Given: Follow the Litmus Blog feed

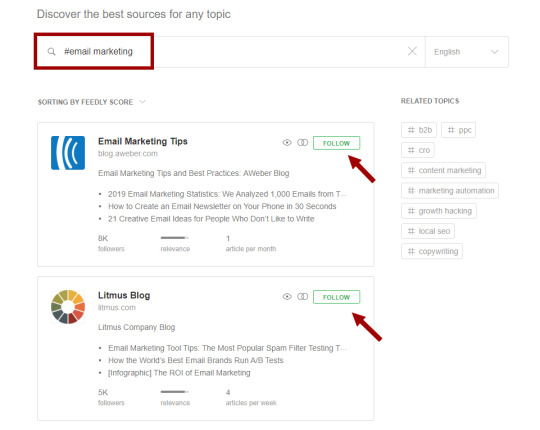Looking at the screenshot, I should [336, 297].
